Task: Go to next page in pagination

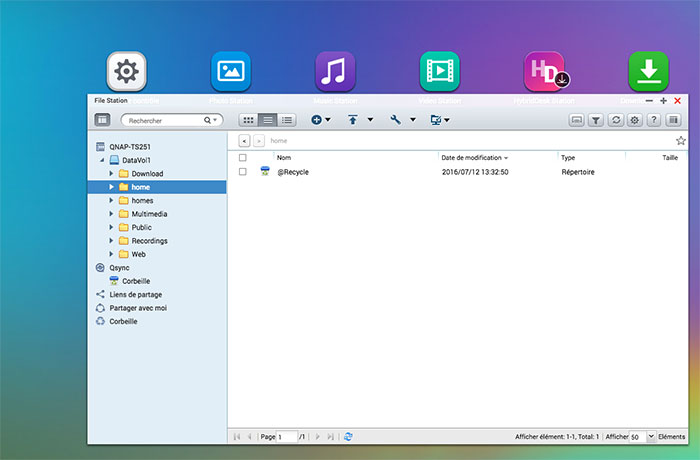Action: tap(317, 436)
